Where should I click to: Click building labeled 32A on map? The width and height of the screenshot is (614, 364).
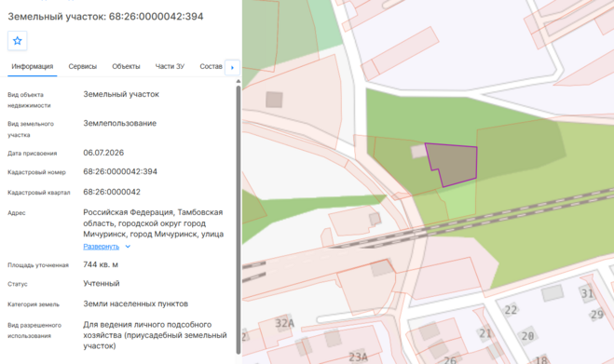[285, 323]
